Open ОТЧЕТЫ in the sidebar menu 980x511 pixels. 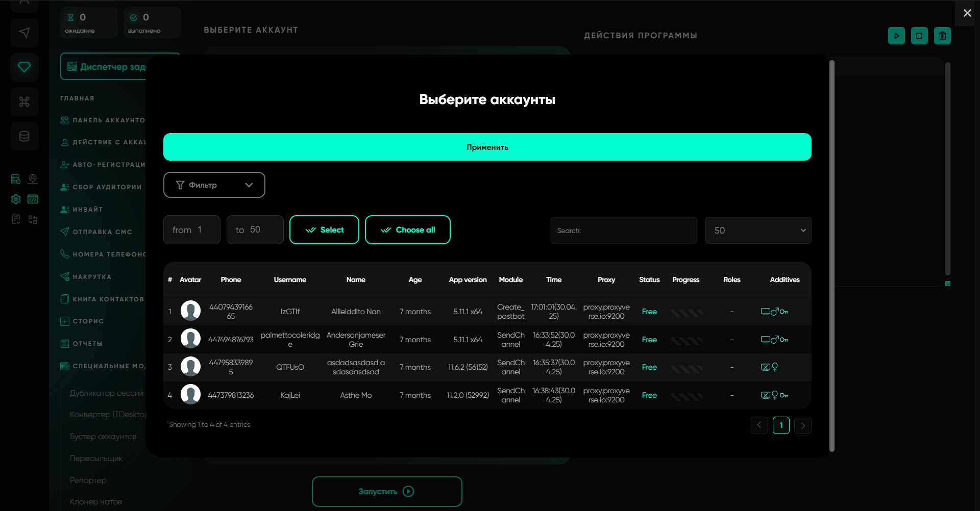point(87,344)
